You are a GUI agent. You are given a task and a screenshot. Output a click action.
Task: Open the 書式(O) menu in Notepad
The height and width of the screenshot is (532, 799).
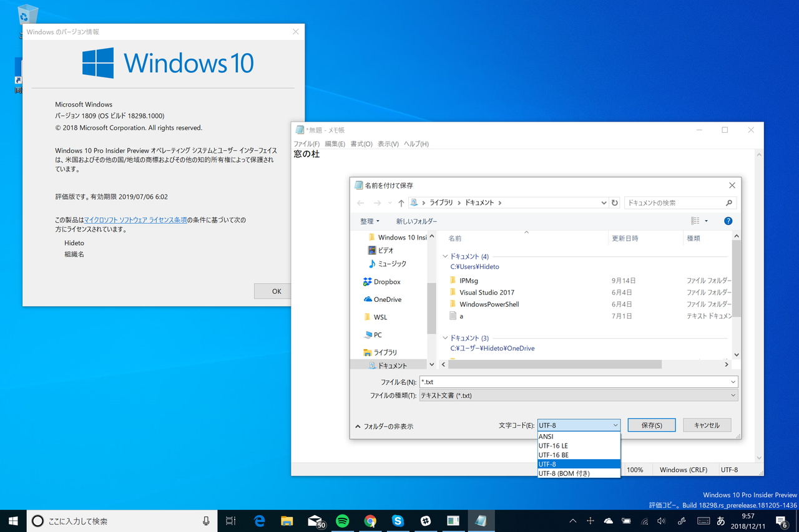click(x=361, y=143)
